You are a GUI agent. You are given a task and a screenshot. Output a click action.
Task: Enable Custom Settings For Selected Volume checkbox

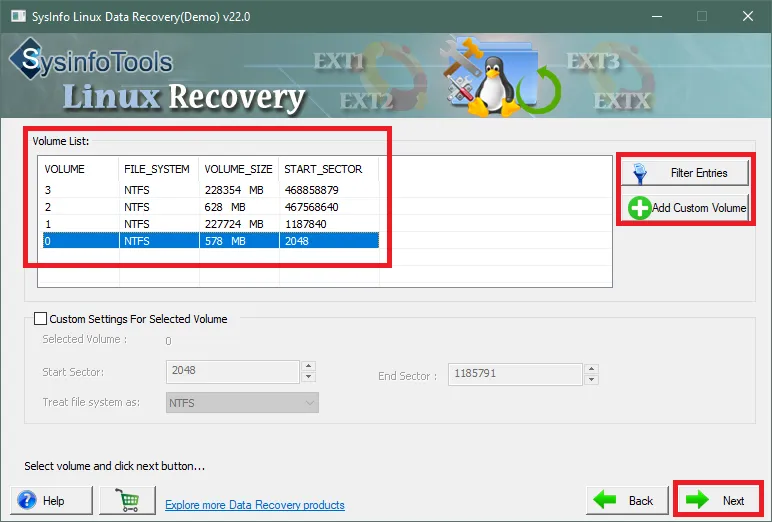coord(40,319)
